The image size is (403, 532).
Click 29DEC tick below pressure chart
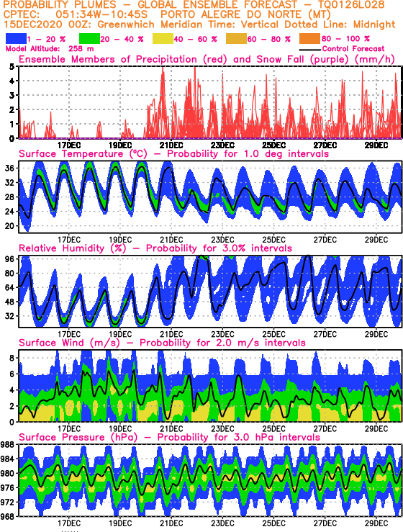pyautogui.click(x=376, y=523)
